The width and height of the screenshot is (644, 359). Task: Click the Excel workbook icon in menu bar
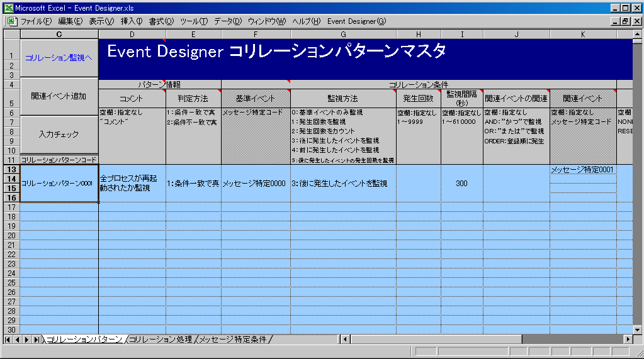[x=11, y=21]
